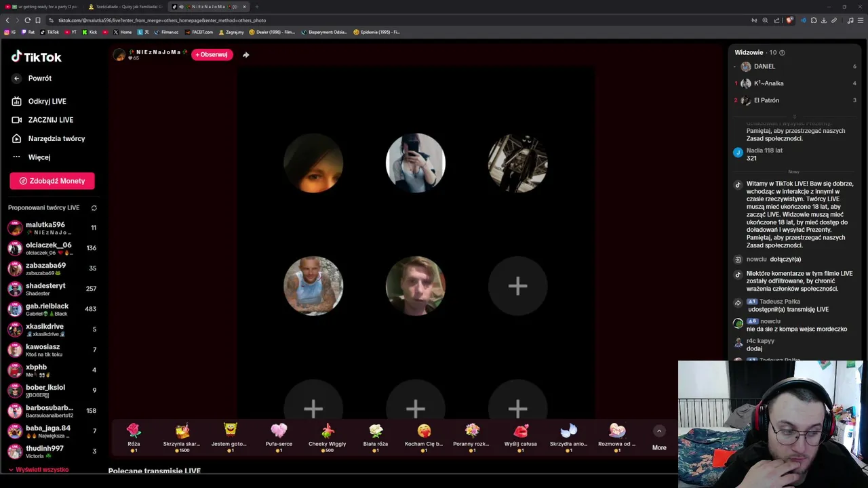Send the Pufa-serce gift
Viewport: 868px width, 488px height.
click(279, 437)
